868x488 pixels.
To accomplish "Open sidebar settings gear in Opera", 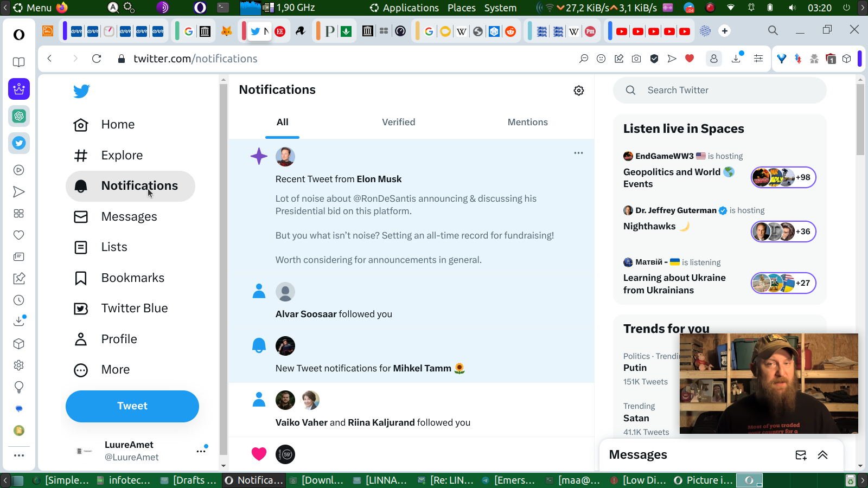I will (19, 365).
